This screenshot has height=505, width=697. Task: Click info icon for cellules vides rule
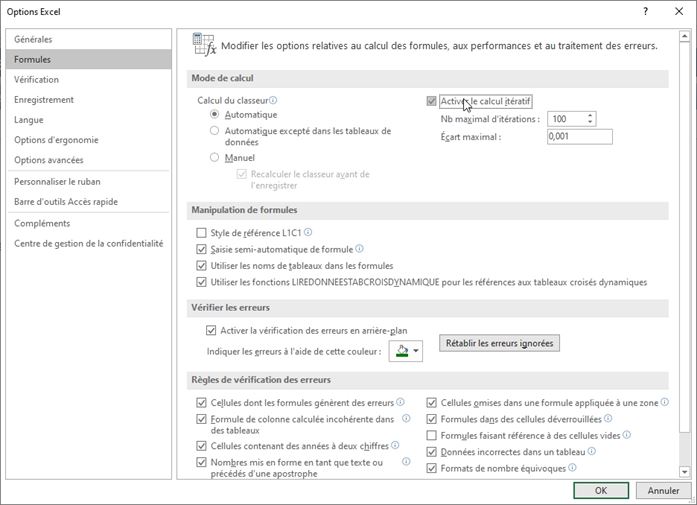pos(627,435)
